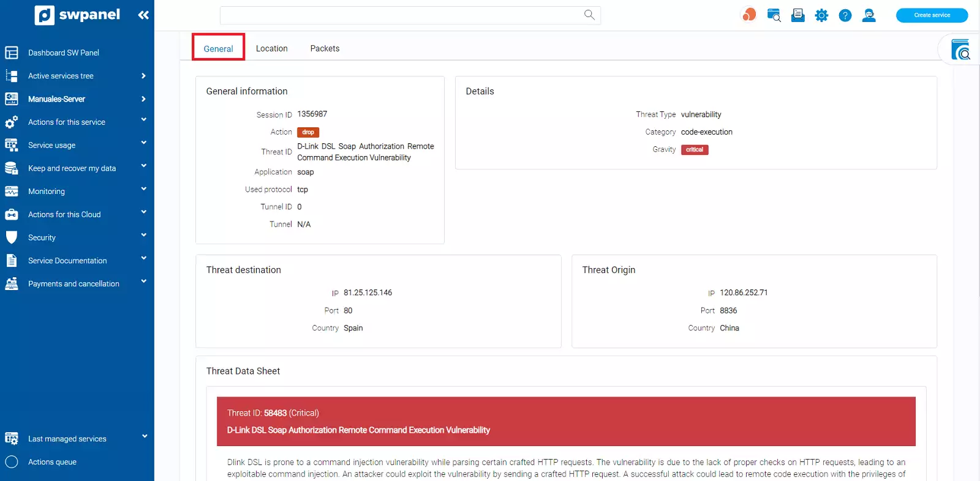Viewport: 980px width, 481px height.
Task: Open the orange circles logo icon
Action: [x=748, y=15]
